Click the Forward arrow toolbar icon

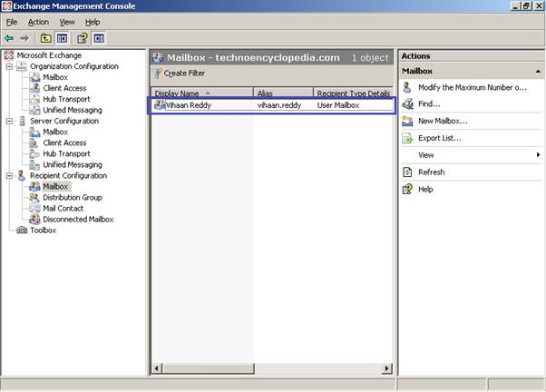coord(24,38)
